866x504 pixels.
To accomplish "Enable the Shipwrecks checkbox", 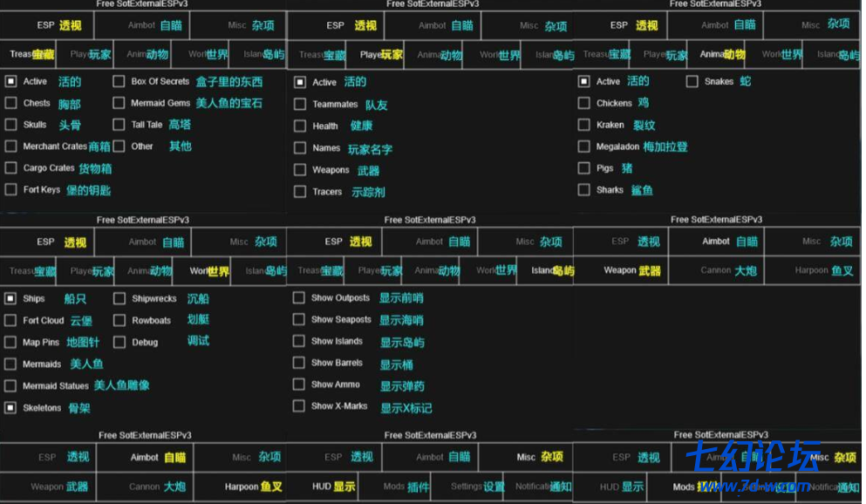I will pyautogui.click(x=119, y=298).
